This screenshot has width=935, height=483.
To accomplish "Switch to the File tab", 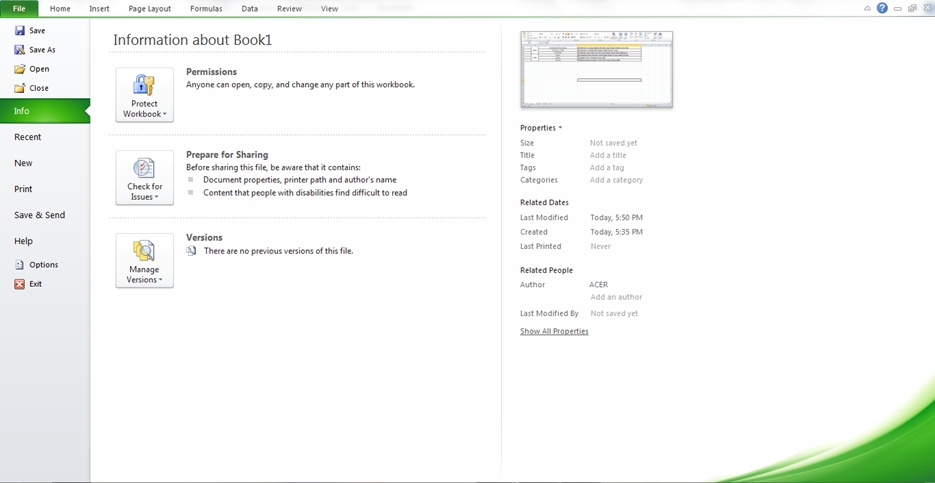I will point(19,8).
